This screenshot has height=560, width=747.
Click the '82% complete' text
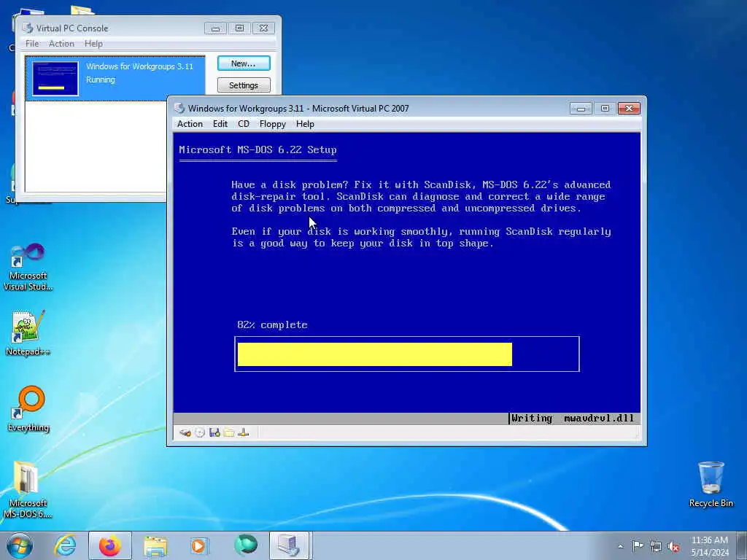[272, 324]
